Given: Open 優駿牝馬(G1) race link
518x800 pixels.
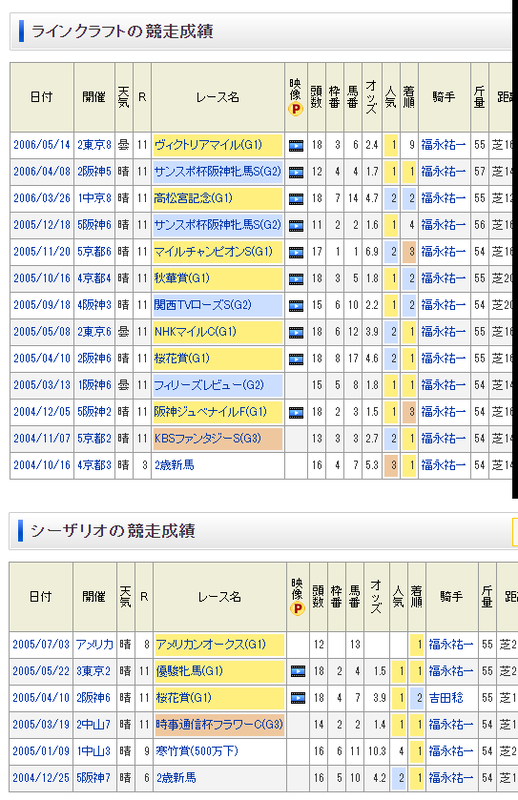Looking at the screenshot, I should tap(189, 671).
